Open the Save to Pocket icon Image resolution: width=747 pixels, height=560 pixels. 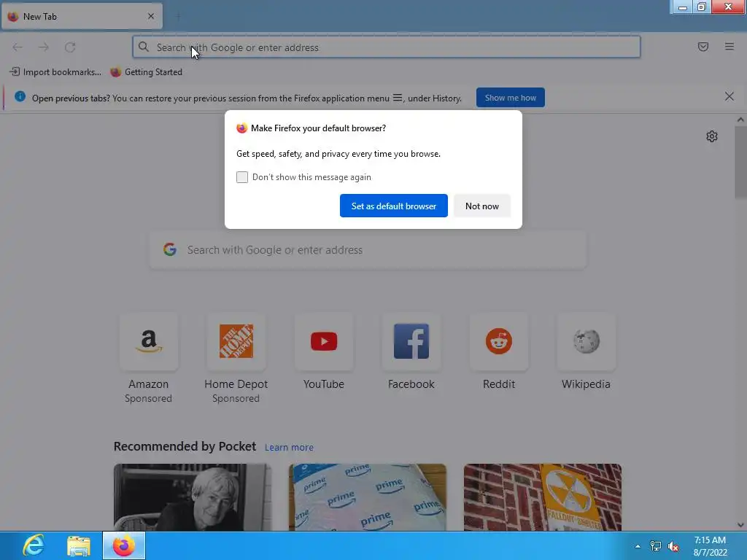703,47
